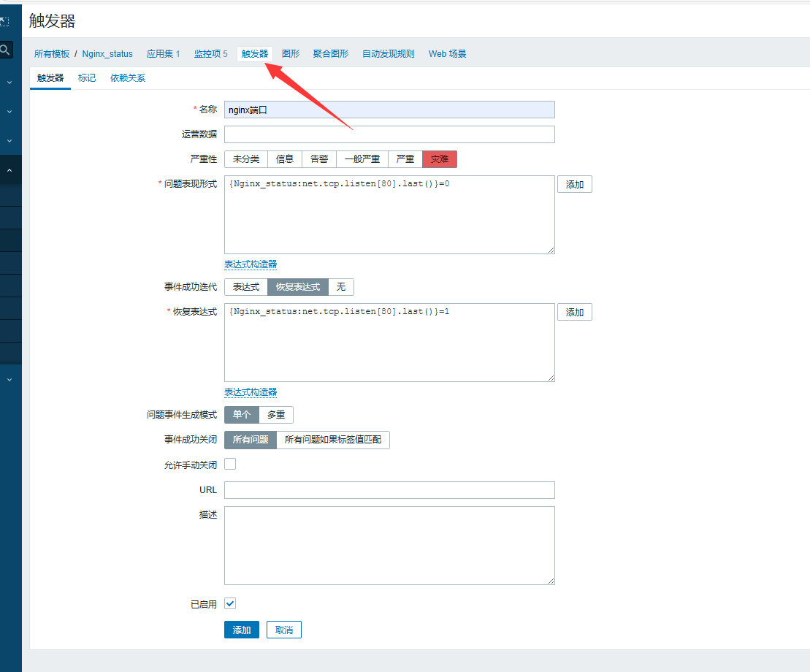Click the 问题表现形式 expression textarea

[389, 214]
